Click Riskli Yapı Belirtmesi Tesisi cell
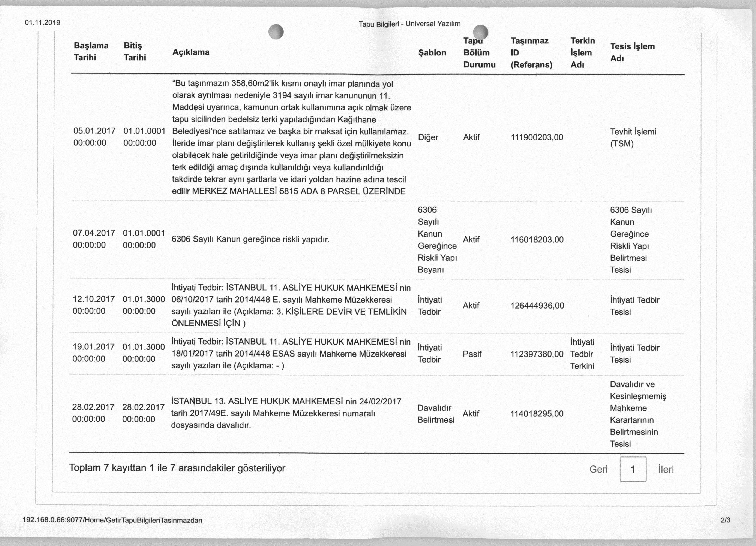 pyautogui.click(x=631, y=240)
